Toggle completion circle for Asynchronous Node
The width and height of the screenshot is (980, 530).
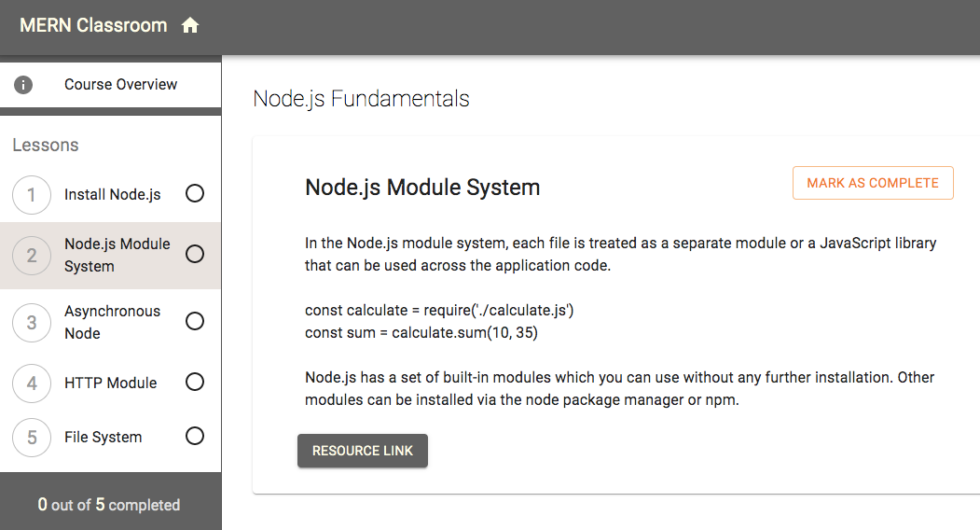195,321
